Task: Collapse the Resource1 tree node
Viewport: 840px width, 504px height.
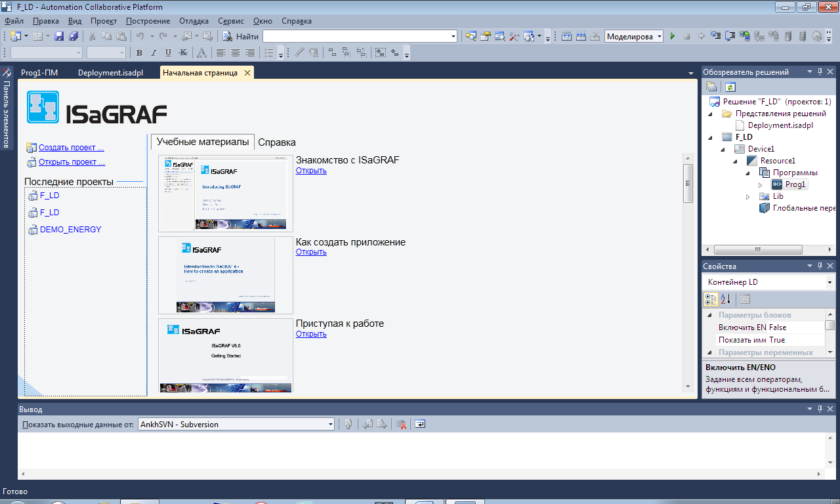Action: 736,161
